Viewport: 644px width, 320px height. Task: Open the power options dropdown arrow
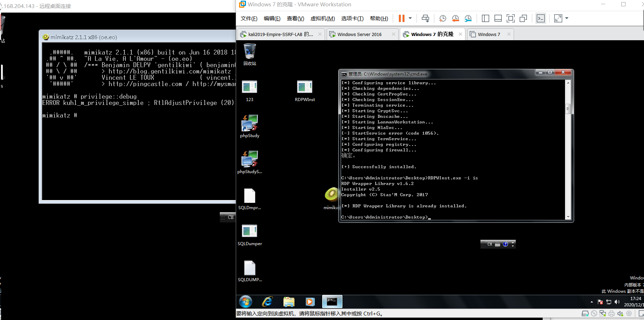pyautogui.click(x=410, y=18)
